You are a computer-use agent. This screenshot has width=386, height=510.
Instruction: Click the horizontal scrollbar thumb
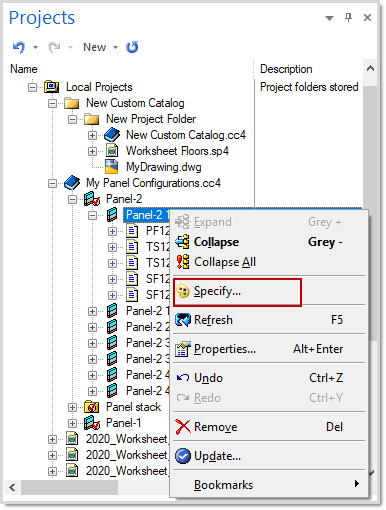point(69,488)
